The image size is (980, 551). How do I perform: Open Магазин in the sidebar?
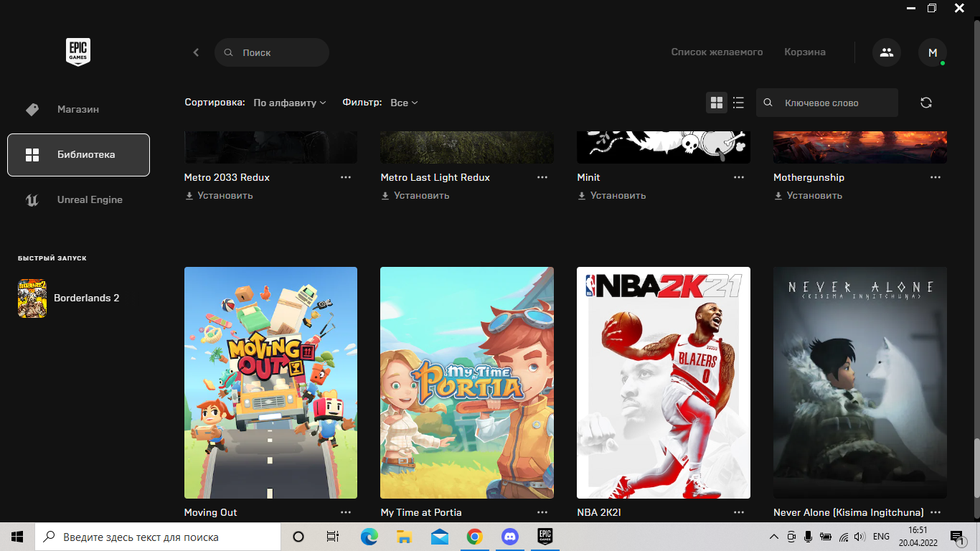pyautogui.click(x=78, y=110)
